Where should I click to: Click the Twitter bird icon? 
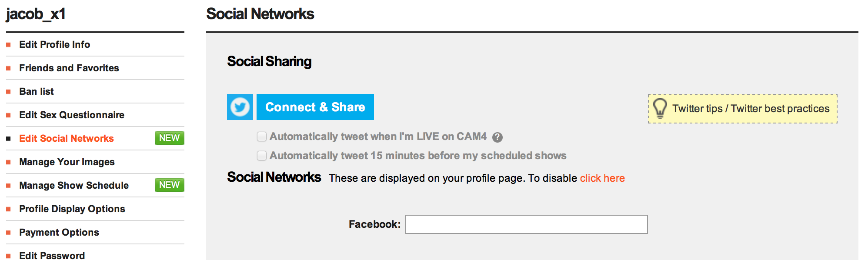(240, 107)
